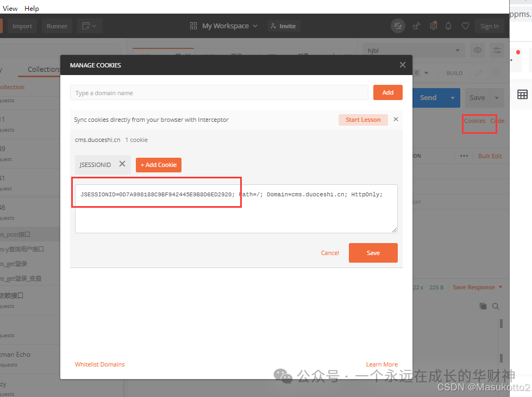This screenshot has height=397, width=532.
Task: Click the table grid icon at right
Action: (522, 95)
